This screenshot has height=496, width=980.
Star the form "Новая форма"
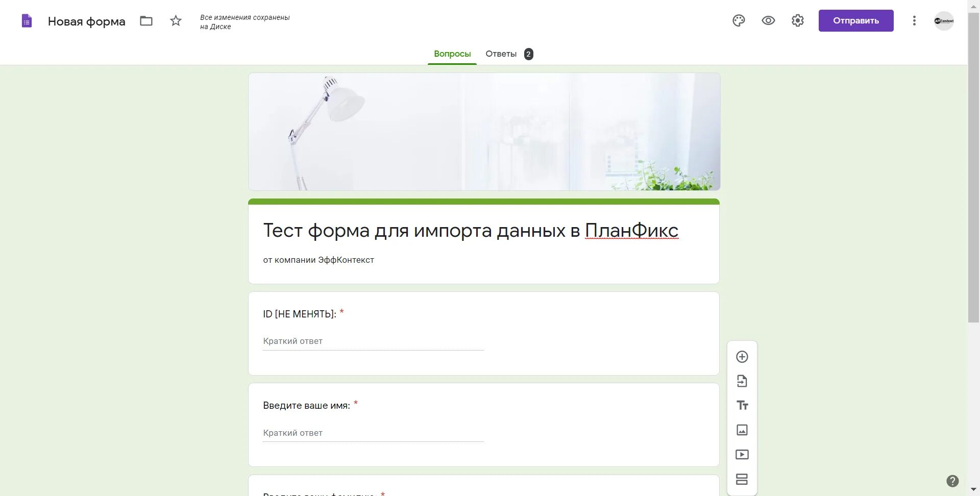tap(176, 21)
